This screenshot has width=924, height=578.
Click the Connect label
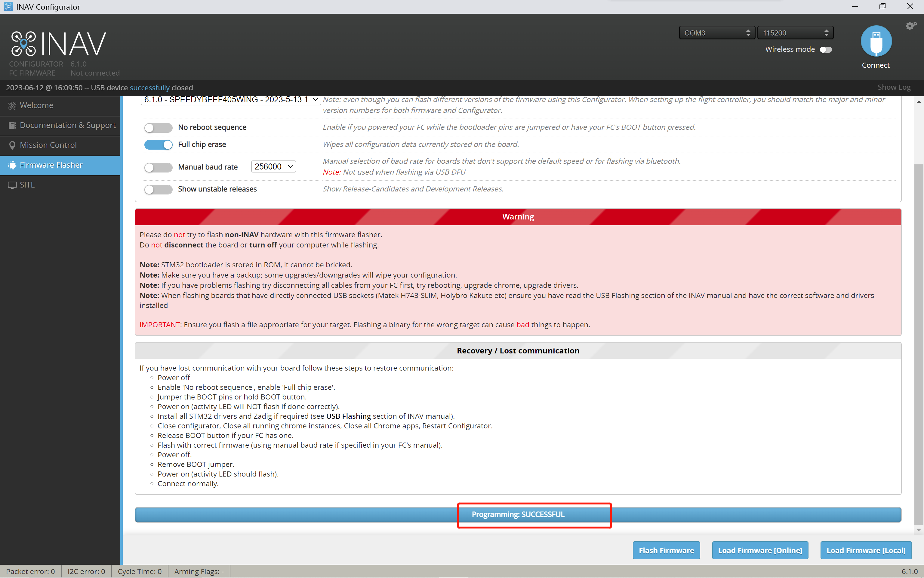pos(876,65)
